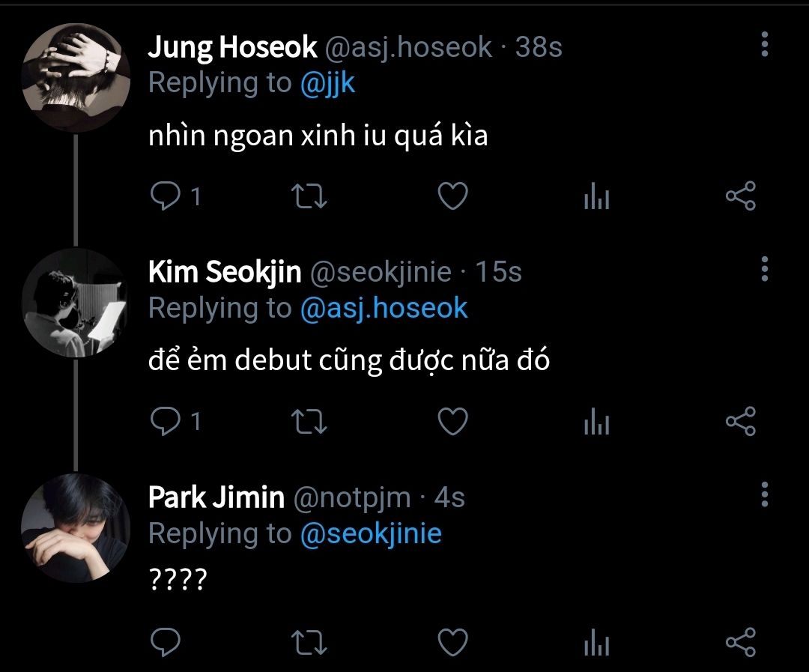Reply to Jung Hoseok's tweet
The height and width of the screenshot is (672, 809).
[x=163, y=197]
